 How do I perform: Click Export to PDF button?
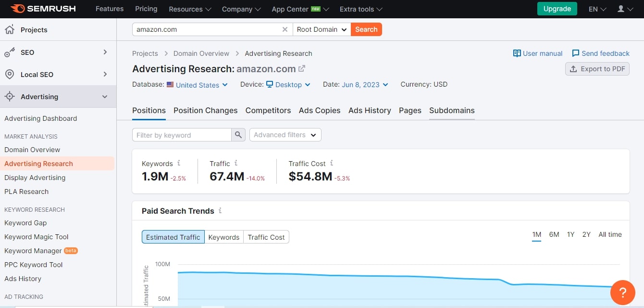pos(597,69)
